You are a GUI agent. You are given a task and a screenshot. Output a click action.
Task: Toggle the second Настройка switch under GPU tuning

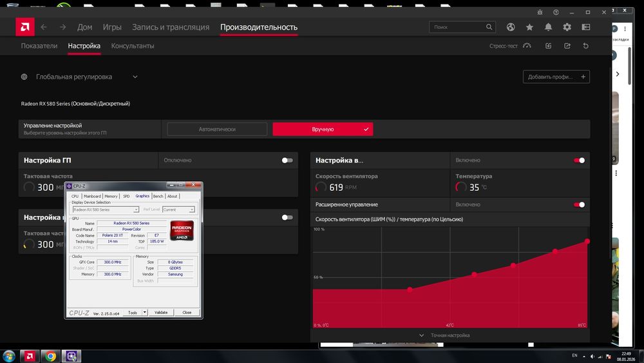coord(287,217)
